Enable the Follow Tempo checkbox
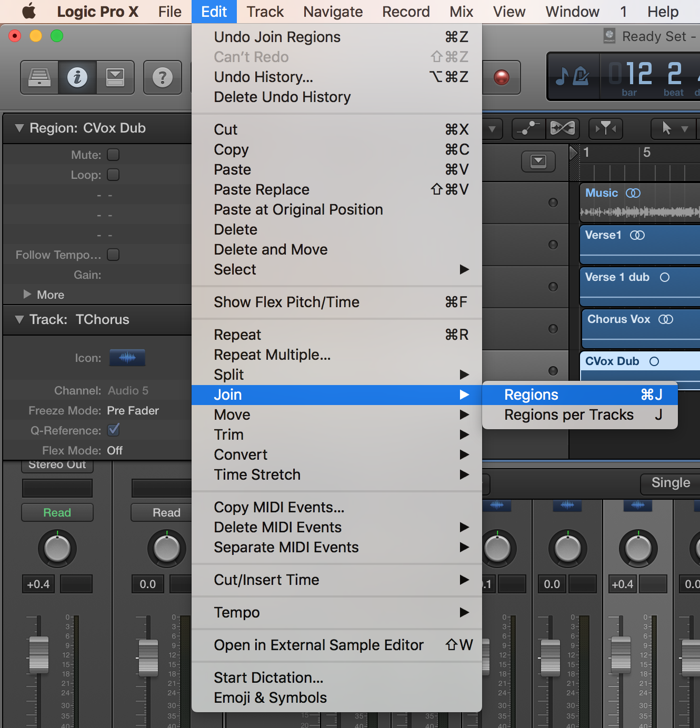The image size is (700, 728). 113,255
